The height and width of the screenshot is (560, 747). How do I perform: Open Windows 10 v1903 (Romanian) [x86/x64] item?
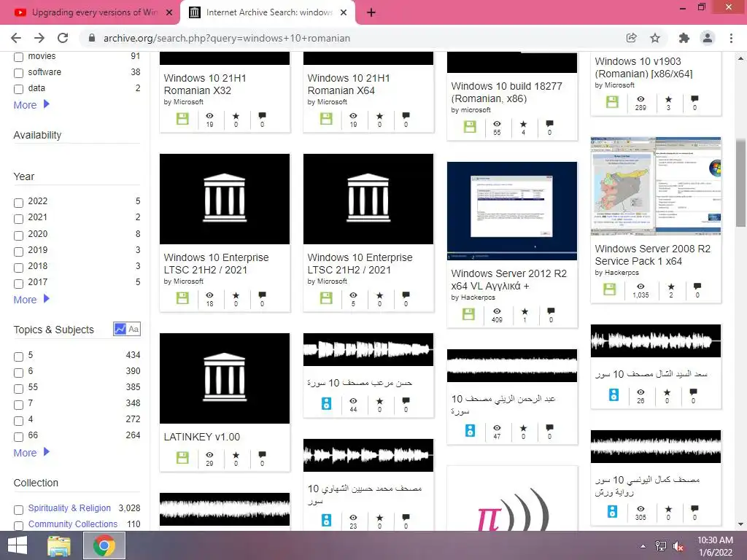pyautogui.click(x=643, y=68)
